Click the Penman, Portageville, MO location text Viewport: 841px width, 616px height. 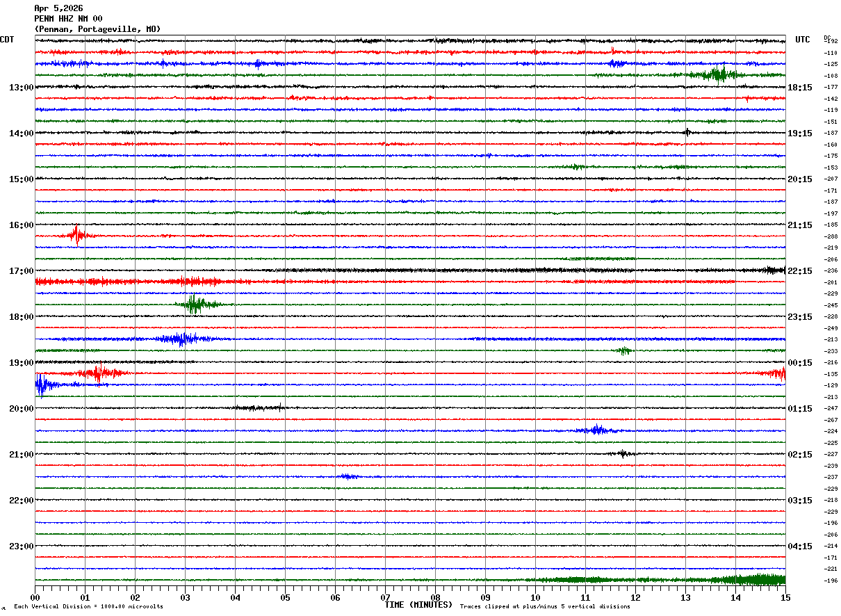[97, 29]
